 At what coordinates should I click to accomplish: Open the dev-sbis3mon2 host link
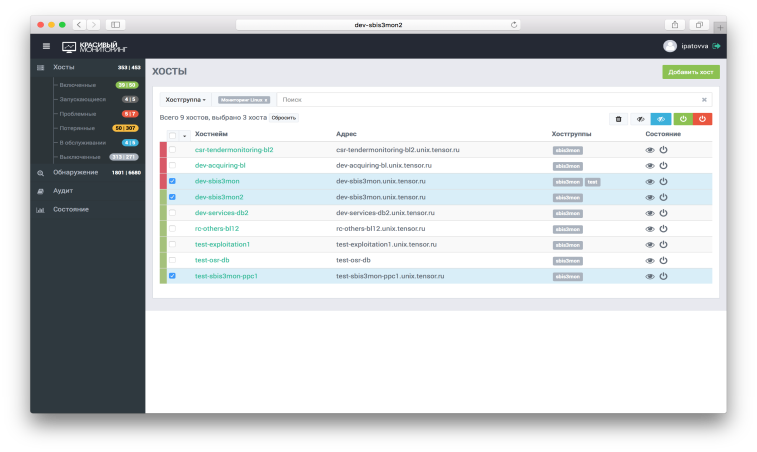pyautogui.click(x=219, y=197)
